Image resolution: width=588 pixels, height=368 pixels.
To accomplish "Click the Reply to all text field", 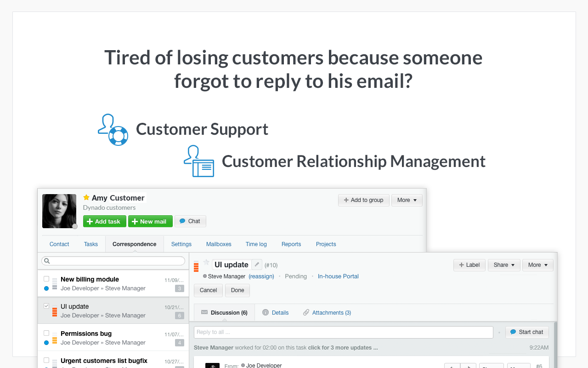I will pyautogui.click(x=343, y=332).
